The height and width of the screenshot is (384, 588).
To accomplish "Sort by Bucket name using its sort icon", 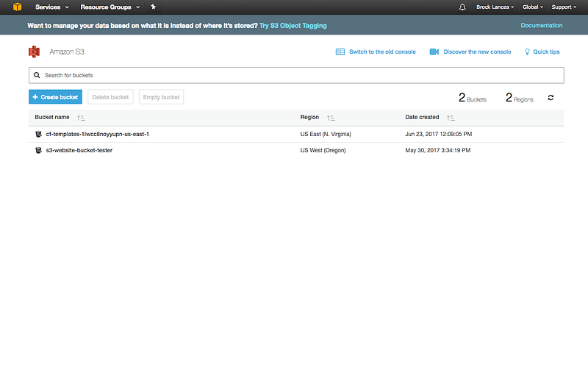I will coord(81,118).
